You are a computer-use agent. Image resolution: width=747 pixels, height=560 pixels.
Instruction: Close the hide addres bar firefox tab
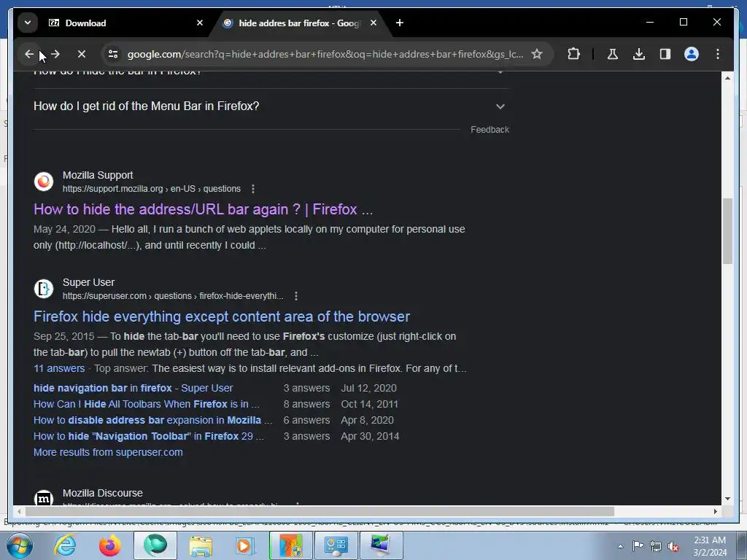click(373, 23)
